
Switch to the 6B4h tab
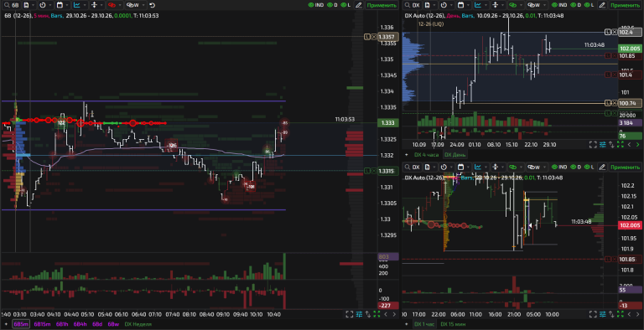pos(80,324)
